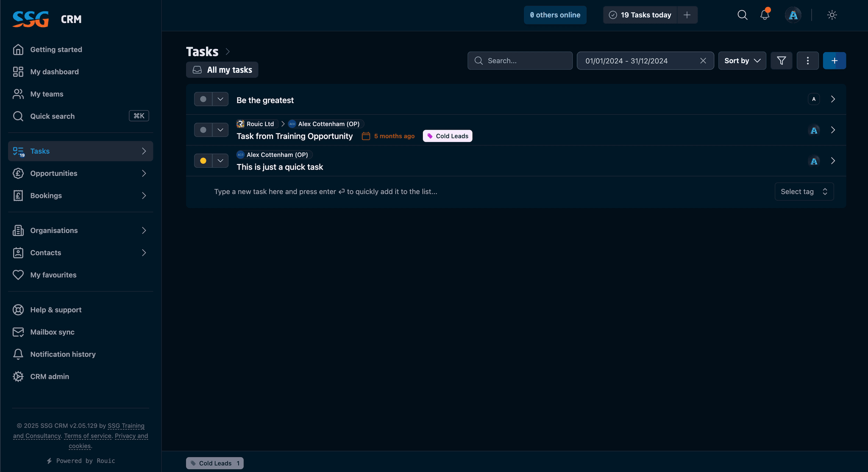Image resolution: width=868 pixels, height=472 pixels.
Task: Open the Mailbox sync page
Action: [52, 332]
